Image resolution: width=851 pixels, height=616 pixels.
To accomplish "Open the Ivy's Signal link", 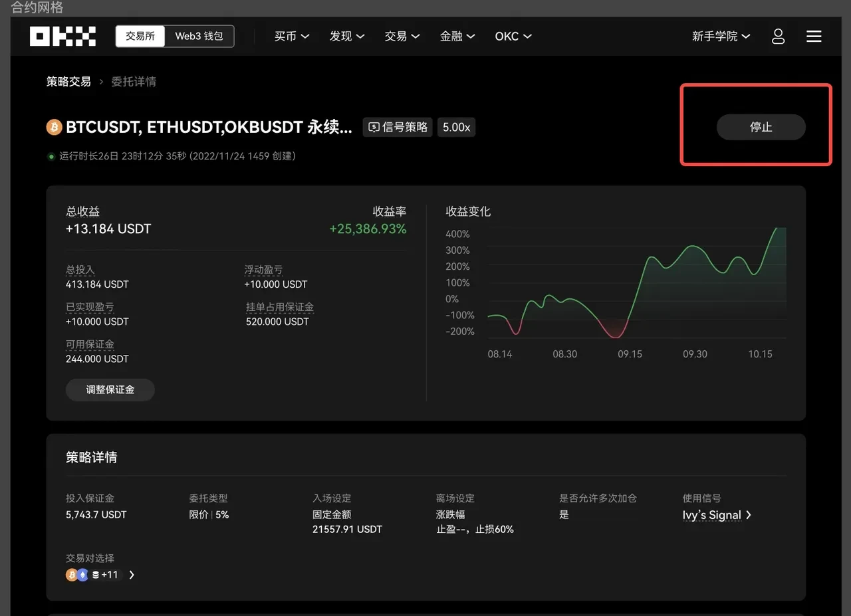I will point(717,515).
